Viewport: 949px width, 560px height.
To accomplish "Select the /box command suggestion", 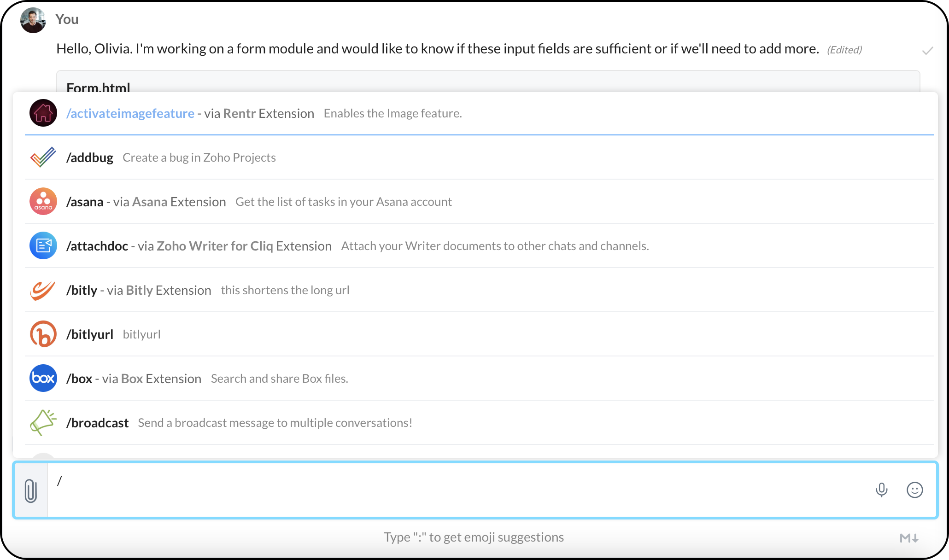I will point(79,379).
